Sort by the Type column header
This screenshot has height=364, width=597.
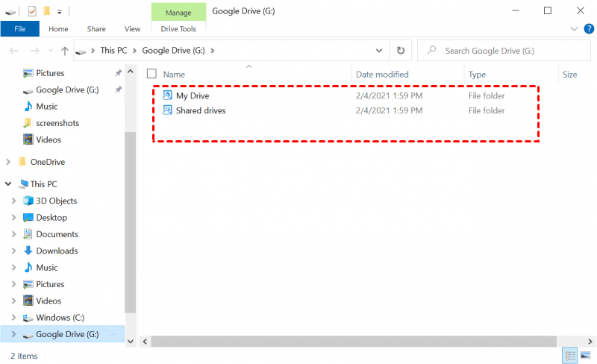(477, 75)
